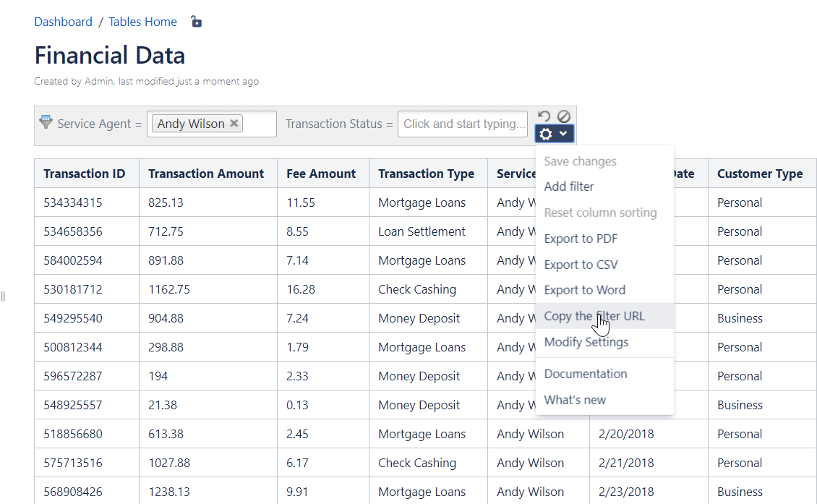Click the clear all filters circle icon
The image size is (817, 504).
(564, 116)
